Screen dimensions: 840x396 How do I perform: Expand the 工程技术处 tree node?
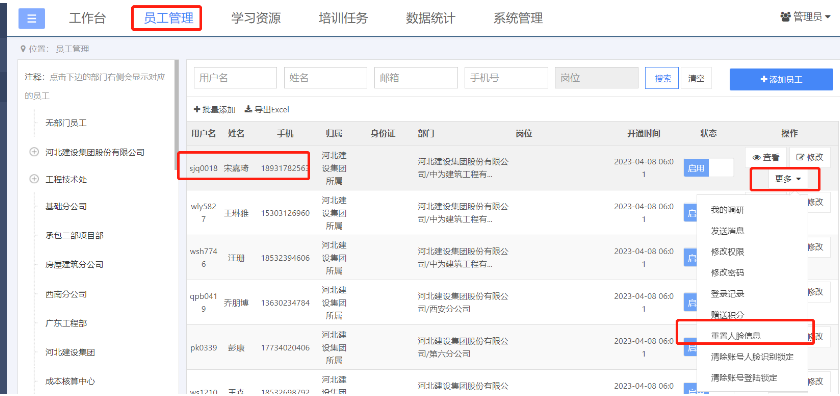pyautogui.click(x=34, y=179)
